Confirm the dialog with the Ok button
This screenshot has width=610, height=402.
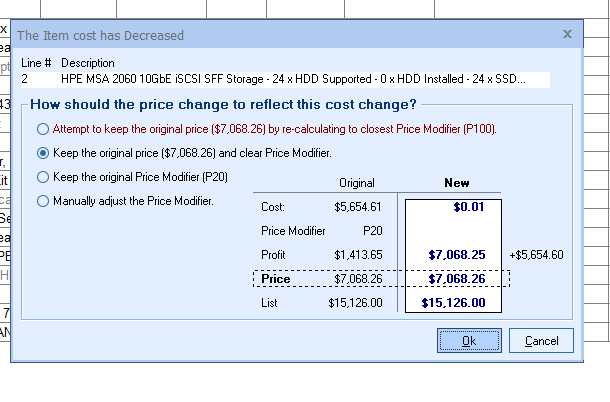[x=469, y=341]
